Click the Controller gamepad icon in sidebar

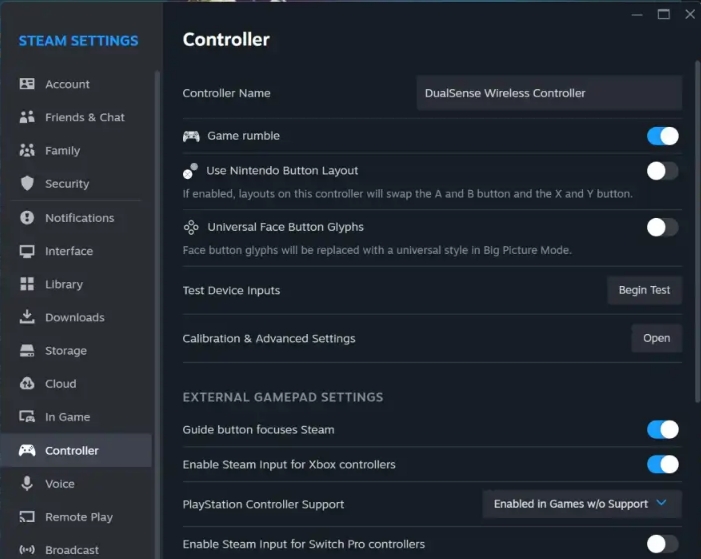pyautogui.click(x=27, y=450)
